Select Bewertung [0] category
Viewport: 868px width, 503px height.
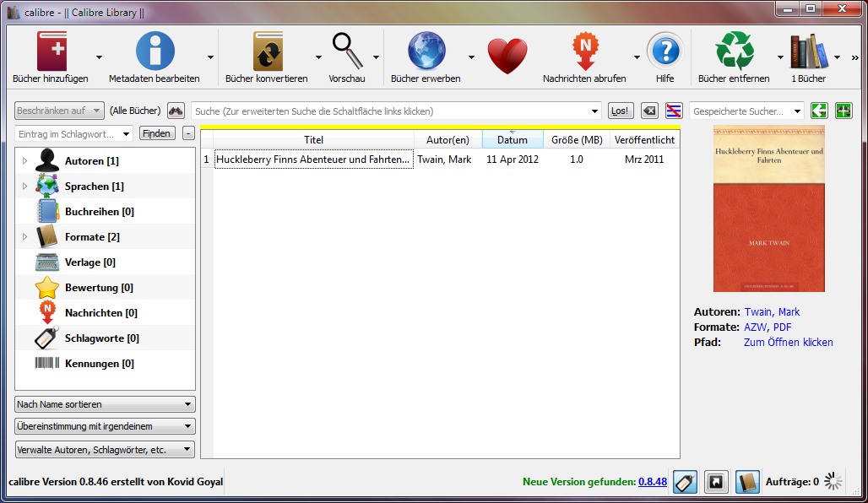99,288
